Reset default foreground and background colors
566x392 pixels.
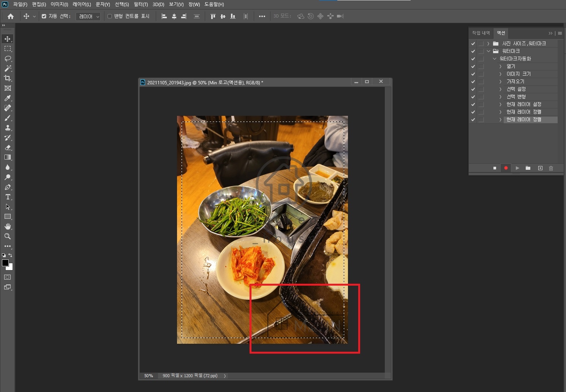pyautogui.click(x=4, y=255)
